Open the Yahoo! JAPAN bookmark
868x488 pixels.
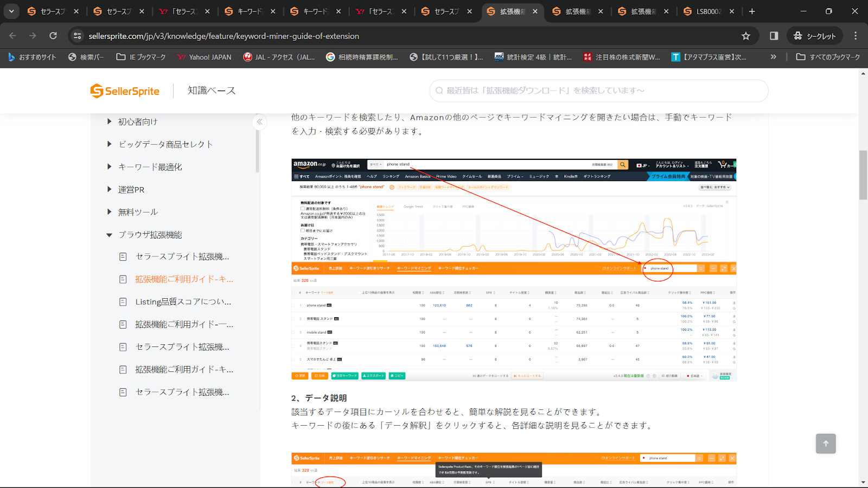[205, 57]
